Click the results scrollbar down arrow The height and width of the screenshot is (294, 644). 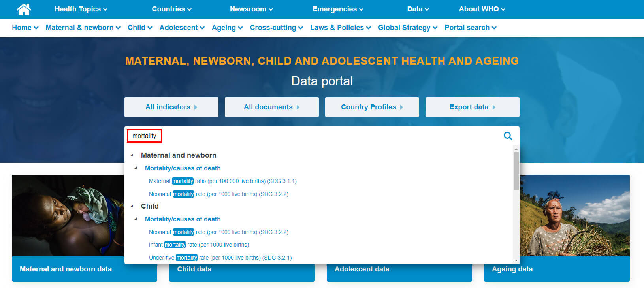[x=516, y=260]
